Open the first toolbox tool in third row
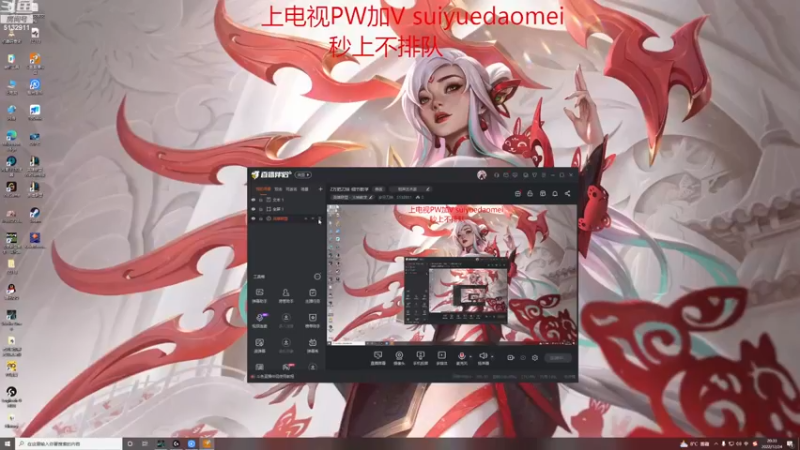 [259, 345]
